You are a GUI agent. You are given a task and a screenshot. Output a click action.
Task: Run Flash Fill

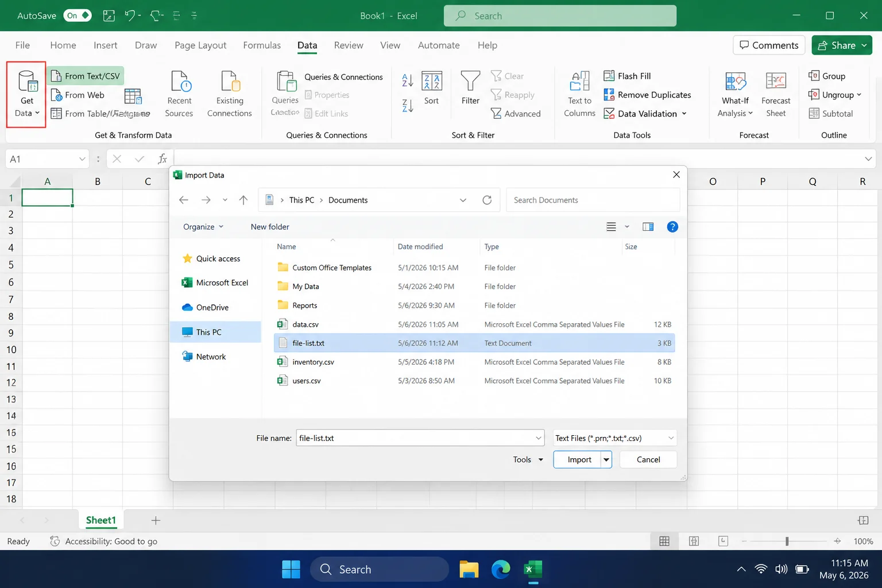coord(627,76)
